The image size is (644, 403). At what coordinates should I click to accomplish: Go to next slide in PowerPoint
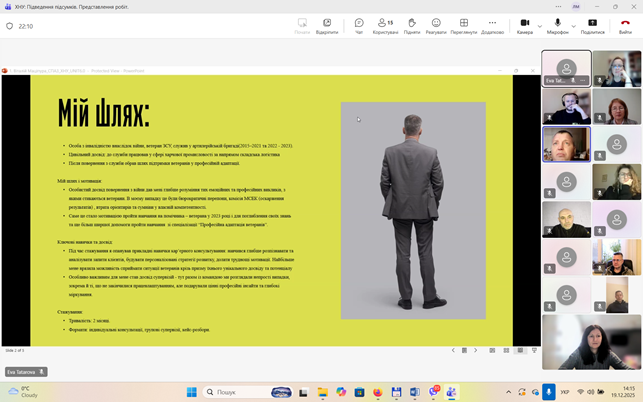point(475,350)
